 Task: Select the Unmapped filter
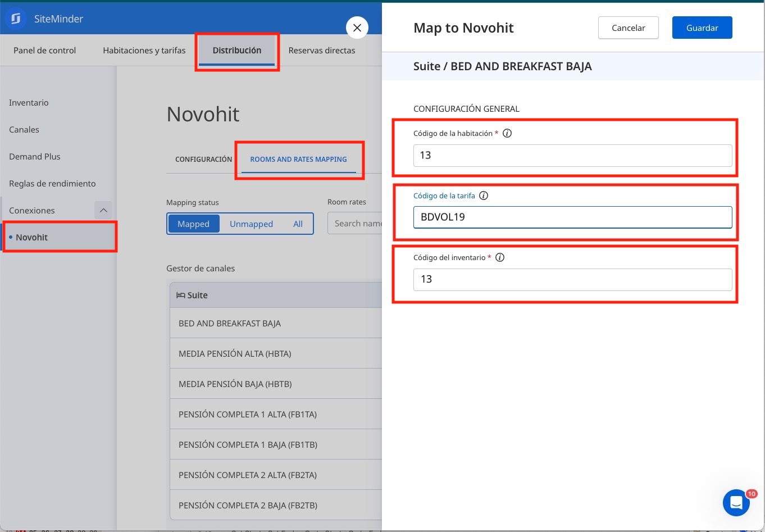pos(251,224)
